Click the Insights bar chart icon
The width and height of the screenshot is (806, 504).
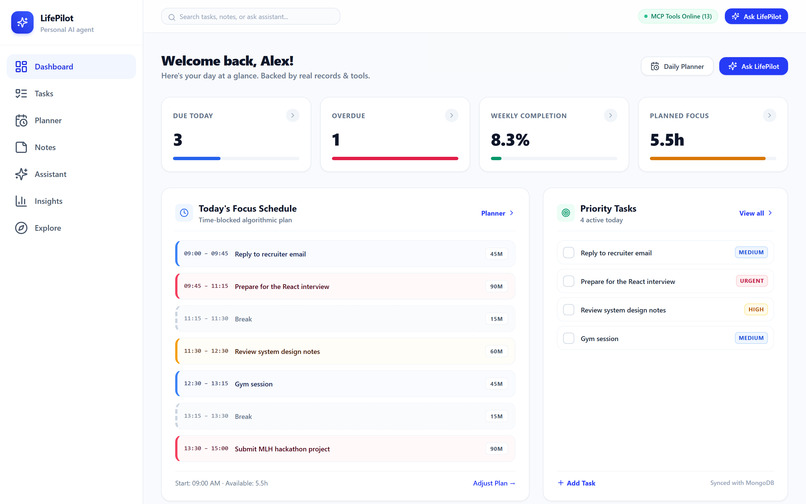pyautogui.click(x=21, y=201)
